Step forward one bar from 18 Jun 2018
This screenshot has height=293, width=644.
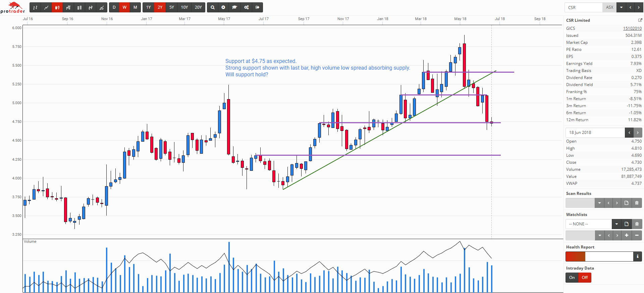tap(638, 133)
